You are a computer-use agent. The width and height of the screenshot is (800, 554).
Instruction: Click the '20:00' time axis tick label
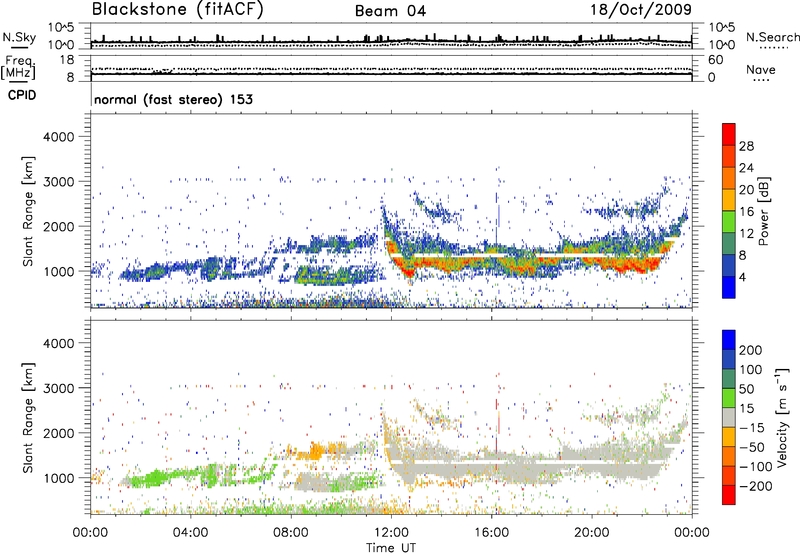(x=592, y=533)
